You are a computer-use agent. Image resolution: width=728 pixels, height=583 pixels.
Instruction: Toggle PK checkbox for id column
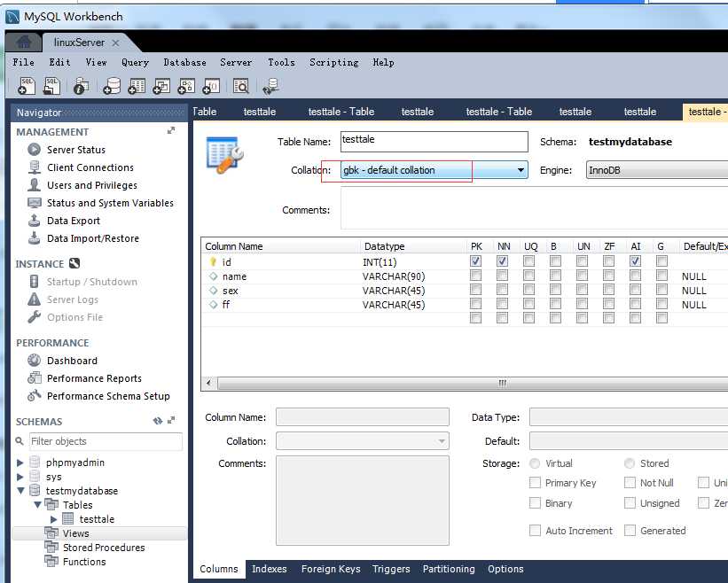click(x=475, y=261)
